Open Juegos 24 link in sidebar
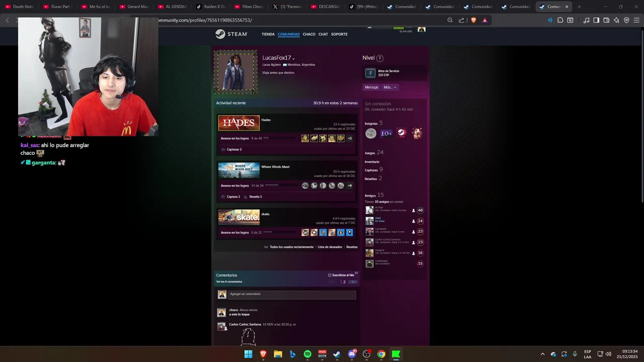Screen dimensions: 644x362 374,152
